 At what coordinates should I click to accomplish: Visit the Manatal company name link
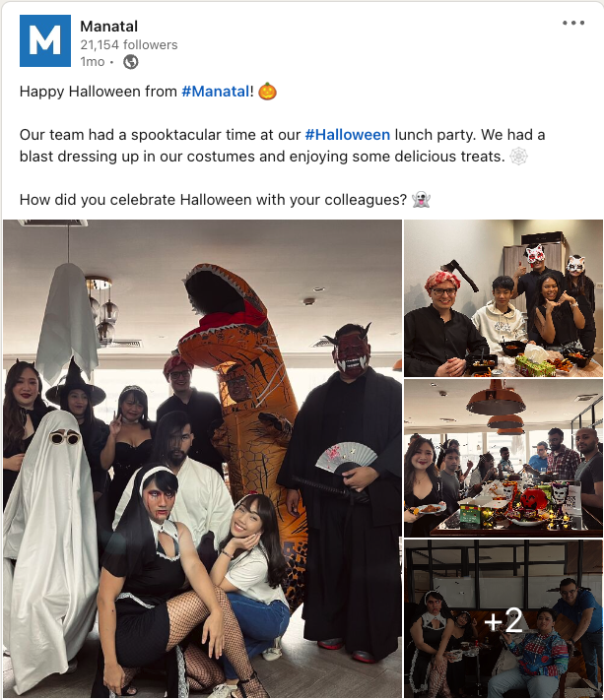[109, 27]
